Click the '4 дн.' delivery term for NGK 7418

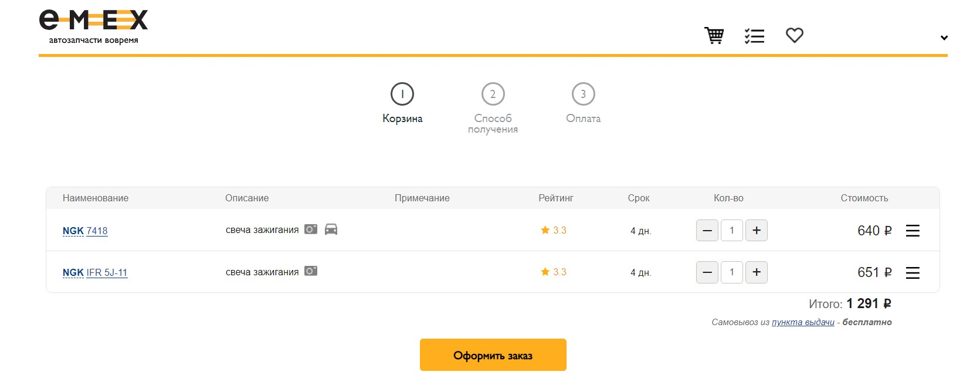tap(641, 231)
